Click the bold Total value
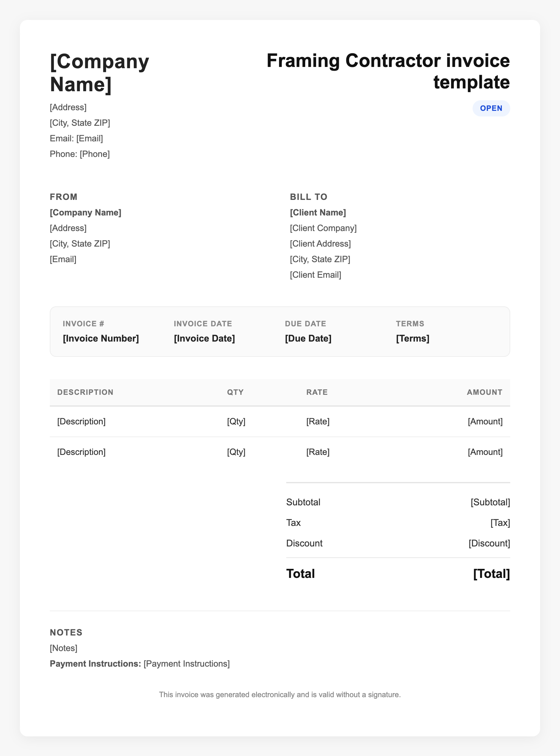Screen dimensions: 560x756 pos(491,574)
